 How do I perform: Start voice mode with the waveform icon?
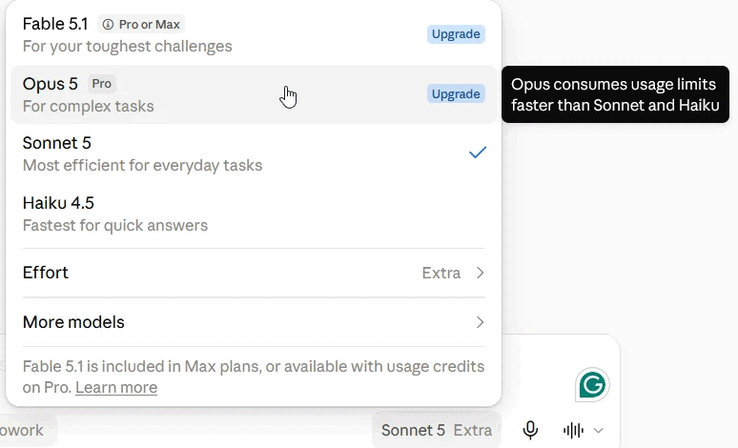[x=573, y=430]
